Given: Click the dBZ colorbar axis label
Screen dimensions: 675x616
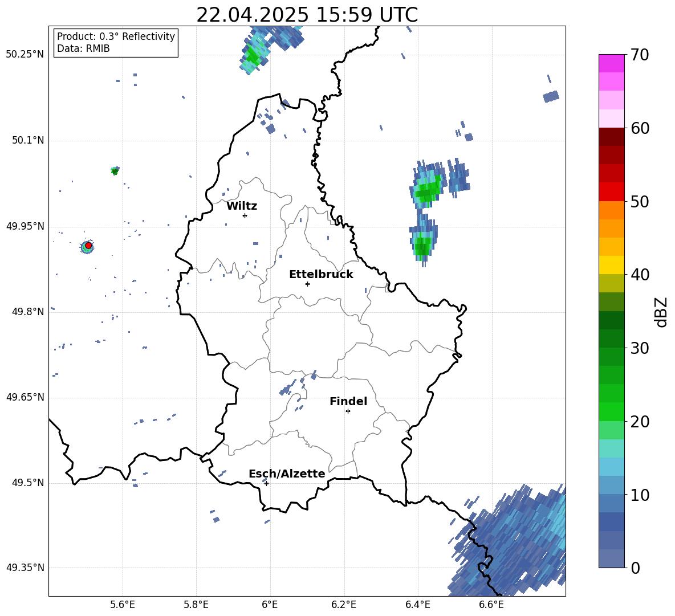Looking at the screenshot, I should [x=661, y=312].
